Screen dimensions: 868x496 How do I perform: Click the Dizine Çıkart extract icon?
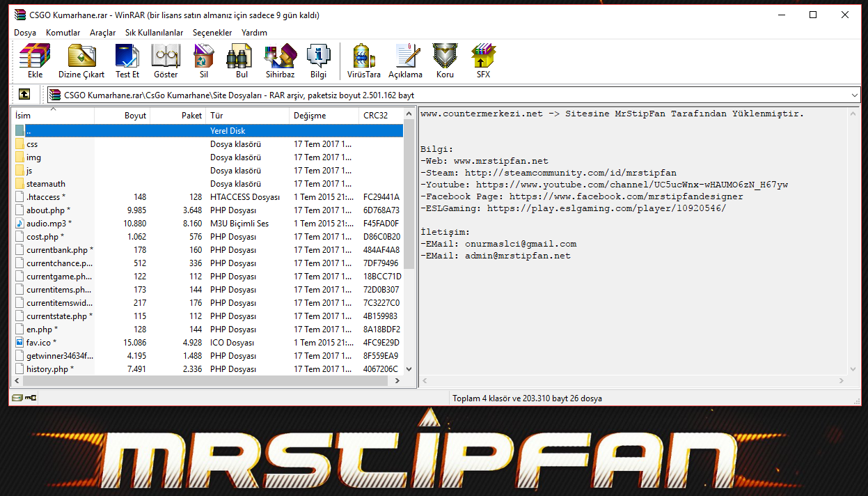click(x=81, y=56)
